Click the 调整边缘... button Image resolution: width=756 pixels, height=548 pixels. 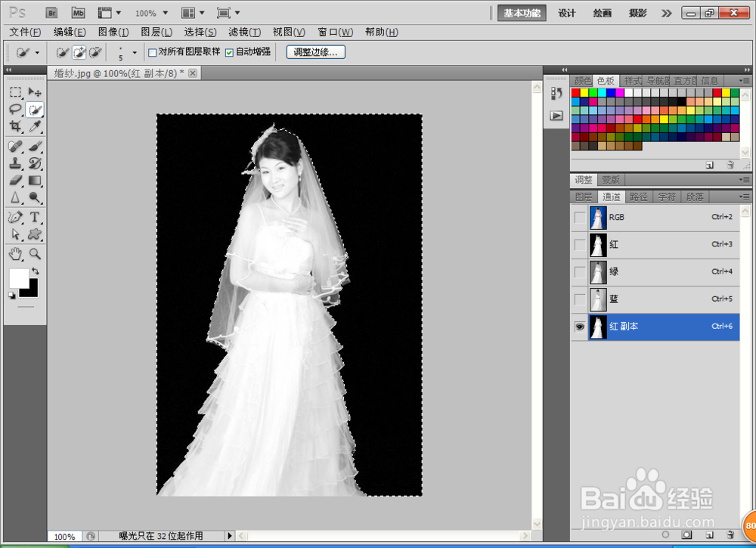tap(316, 52)
